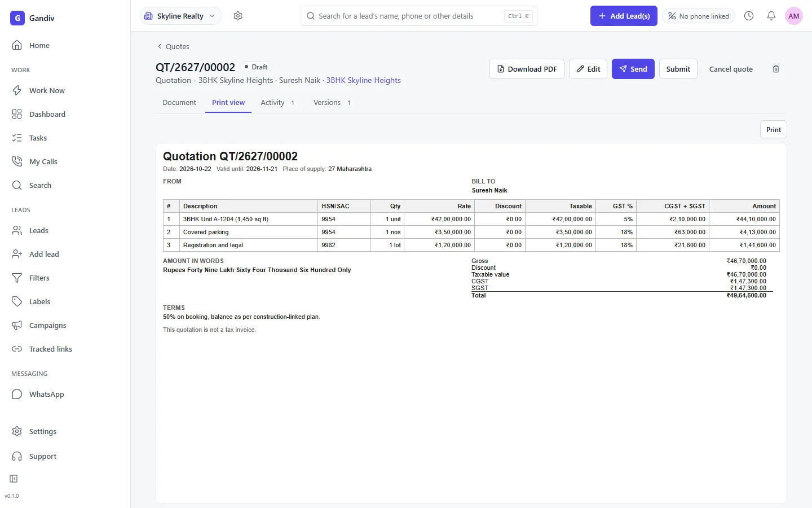The image size is (812, 508).
Task: Open the 3BHK Skyline Heights link
Action: tap(364, 80)
